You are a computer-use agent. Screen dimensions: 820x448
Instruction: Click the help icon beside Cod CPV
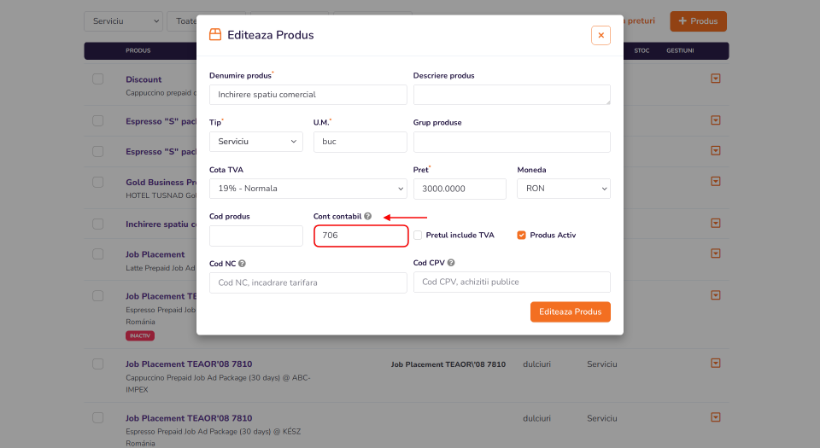click(x=452, y=263)
